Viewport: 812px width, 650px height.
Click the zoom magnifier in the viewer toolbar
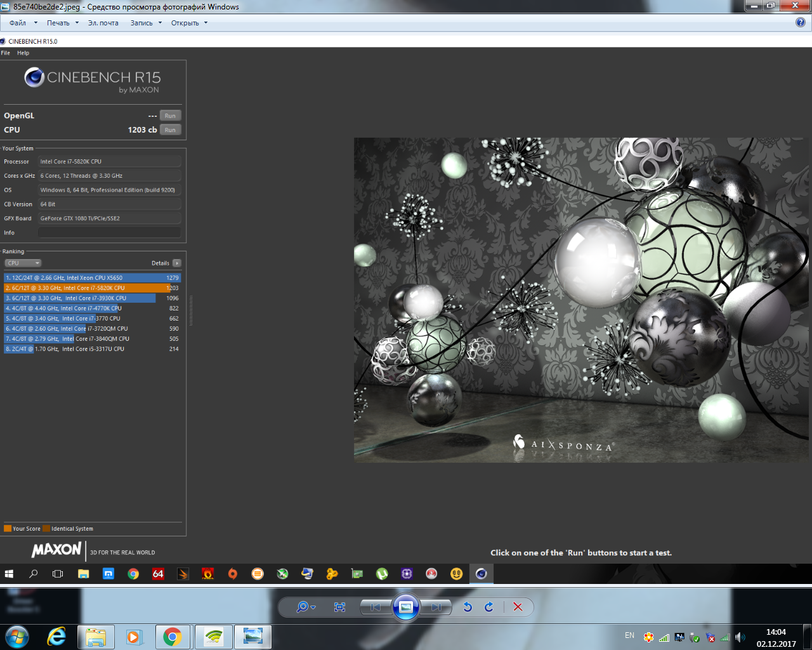(303, 607)
